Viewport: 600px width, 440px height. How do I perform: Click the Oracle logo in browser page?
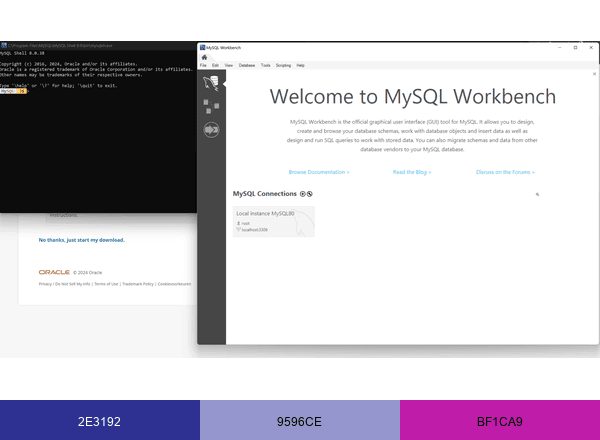tap(54, 272)
